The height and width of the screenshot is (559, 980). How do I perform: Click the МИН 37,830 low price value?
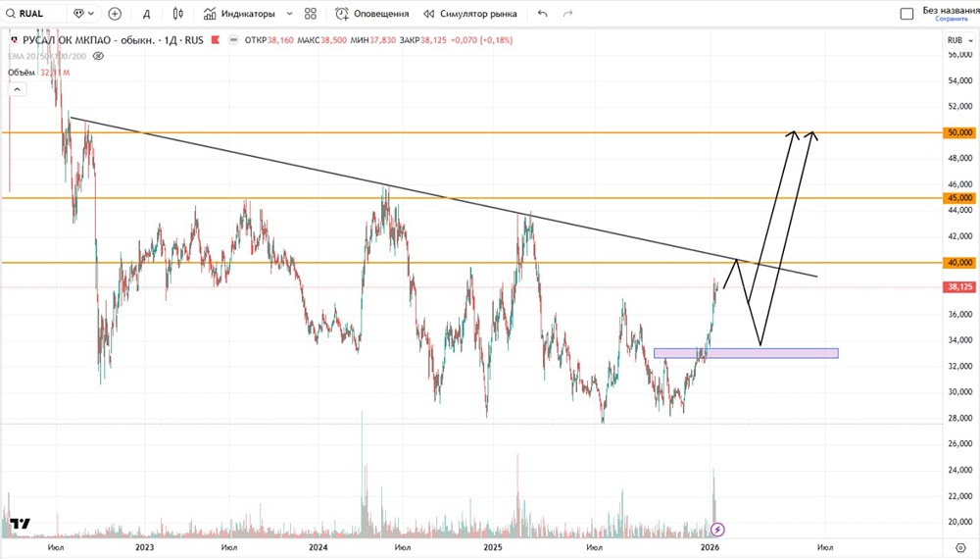(x=373, y=40)
